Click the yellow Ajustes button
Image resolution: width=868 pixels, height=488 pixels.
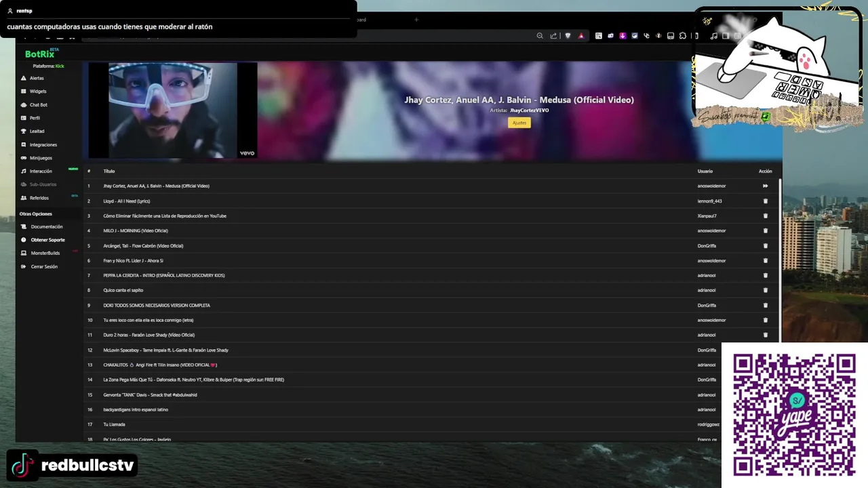point(519,123)
